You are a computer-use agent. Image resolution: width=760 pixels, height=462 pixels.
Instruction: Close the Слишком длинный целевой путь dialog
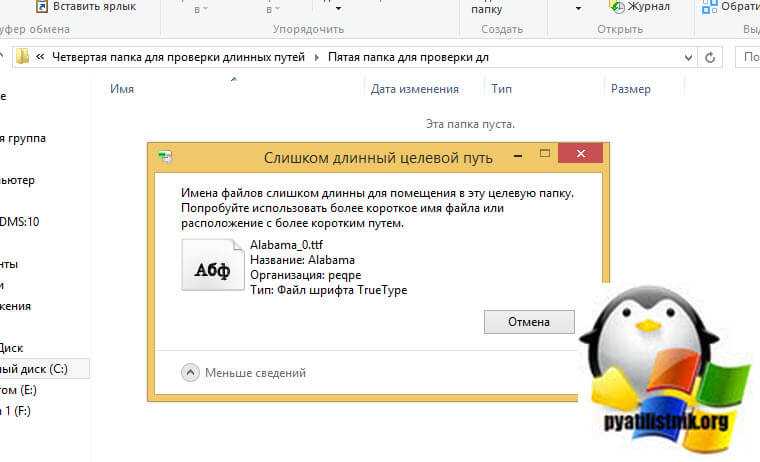pyautogui.click(x=581, y=154)
